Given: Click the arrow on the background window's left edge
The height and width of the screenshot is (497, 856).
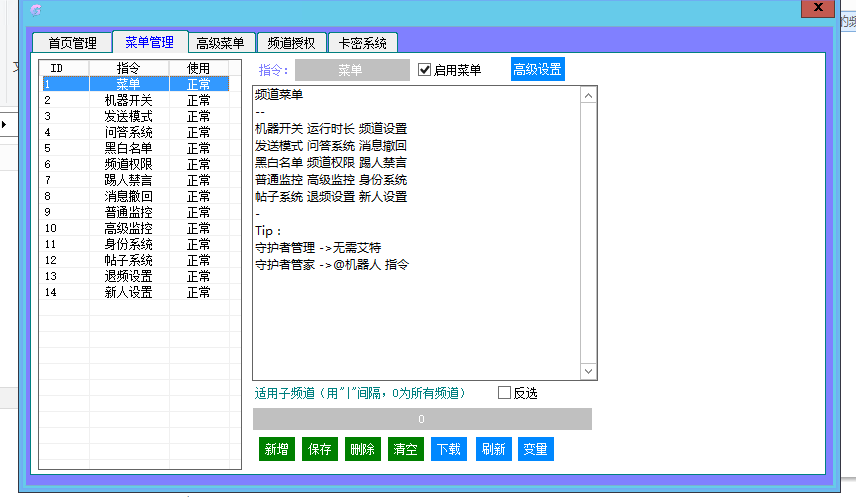Looking at the screenshot, I should [4, 125].
